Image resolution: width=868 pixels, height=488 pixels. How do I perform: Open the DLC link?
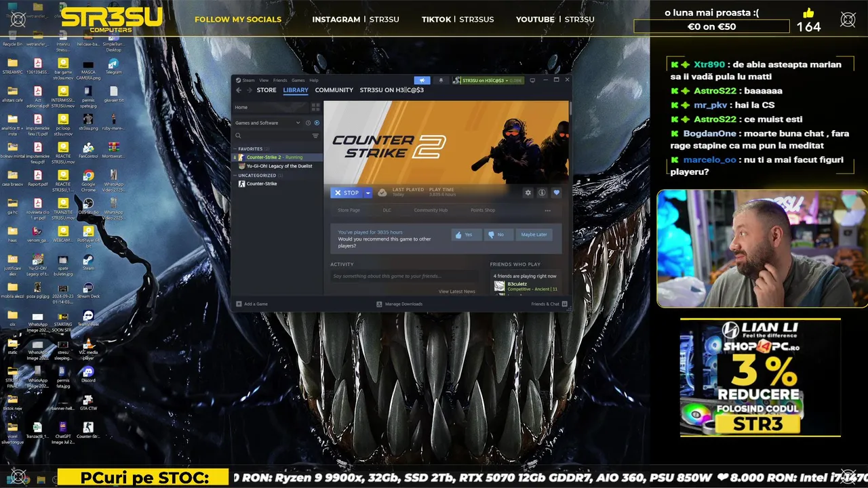tap(387, 210)
